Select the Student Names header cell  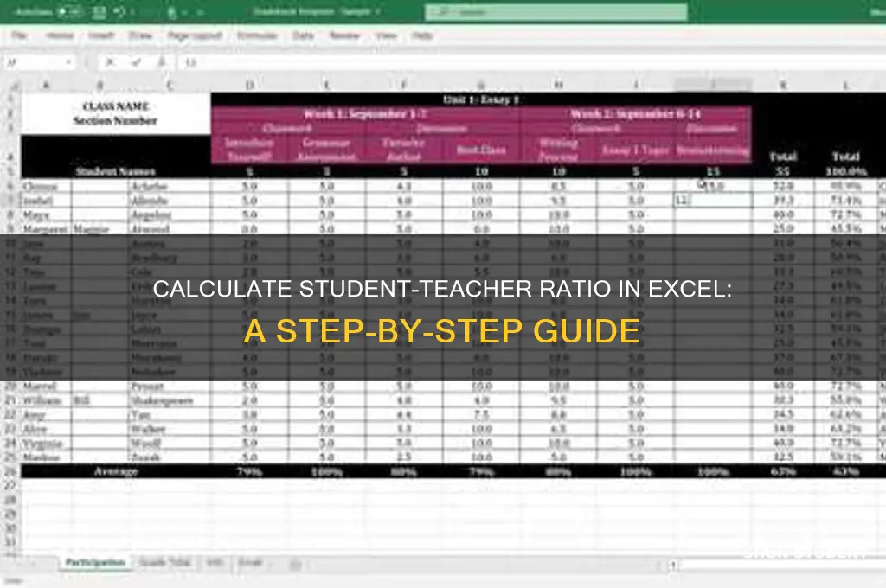pyautogui.click(x=116, y=171)
